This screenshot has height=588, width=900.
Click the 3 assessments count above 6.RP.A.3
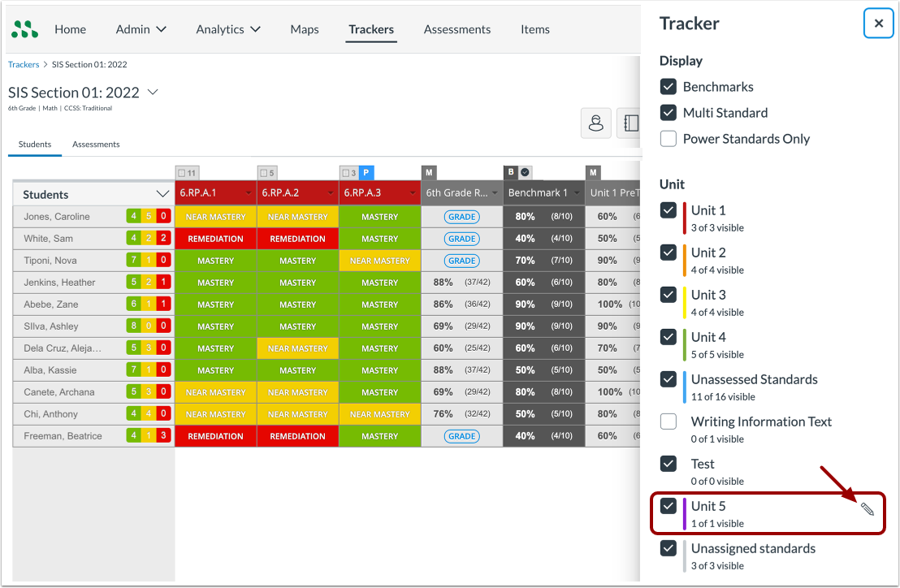tap(349, 173)
